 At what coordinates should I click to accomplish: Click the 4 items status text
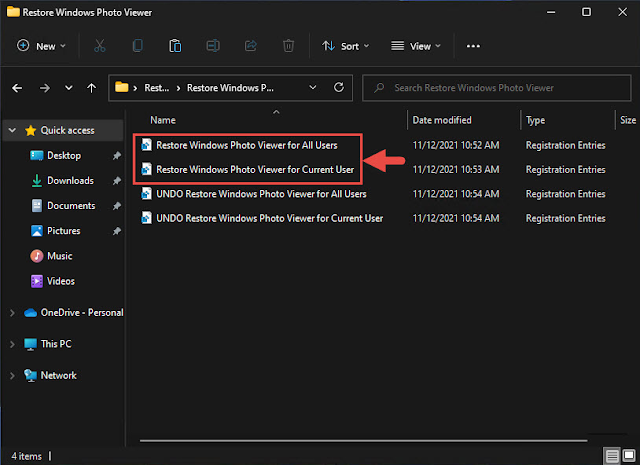click(x=27, y=456)
